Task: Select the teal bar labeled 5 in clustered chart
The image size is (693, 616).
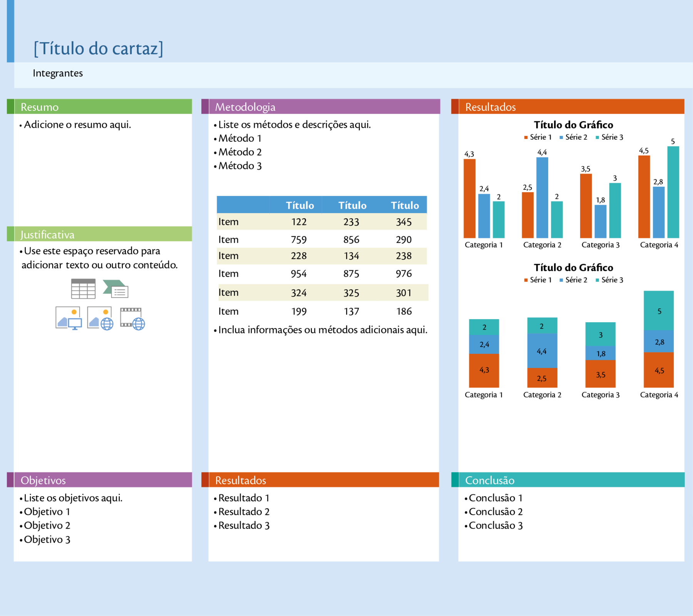Action: (673, 192)
